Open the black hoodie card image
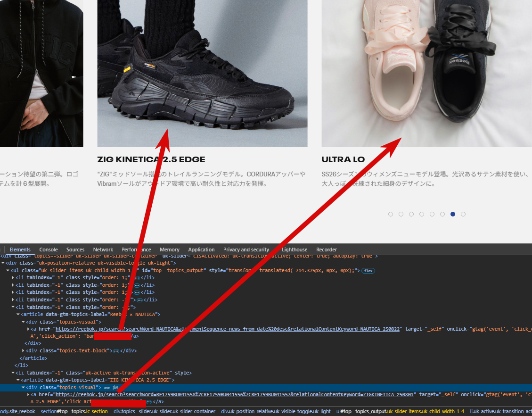 click(41, 74)
